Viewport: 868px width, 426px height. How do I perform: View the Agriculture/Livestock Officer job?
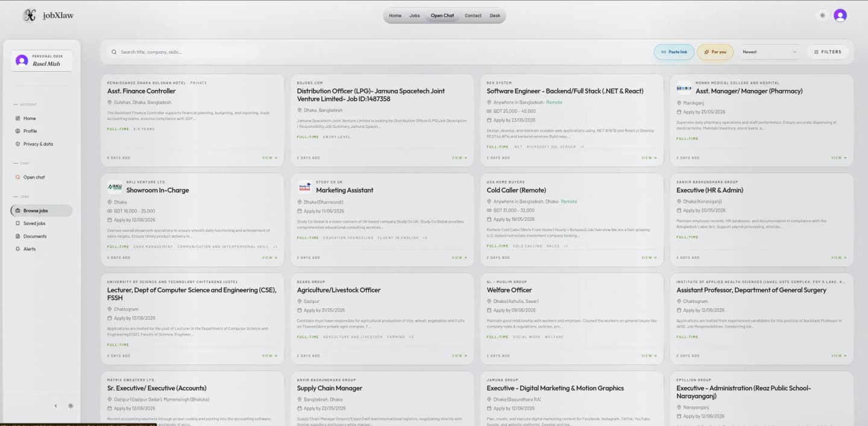pyautogui.click(x=459, y=356)
